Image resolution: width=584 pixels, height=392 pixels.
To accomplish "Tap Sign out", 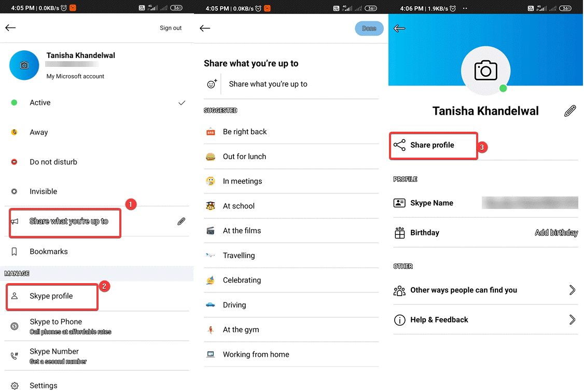I will coord(170,28).
